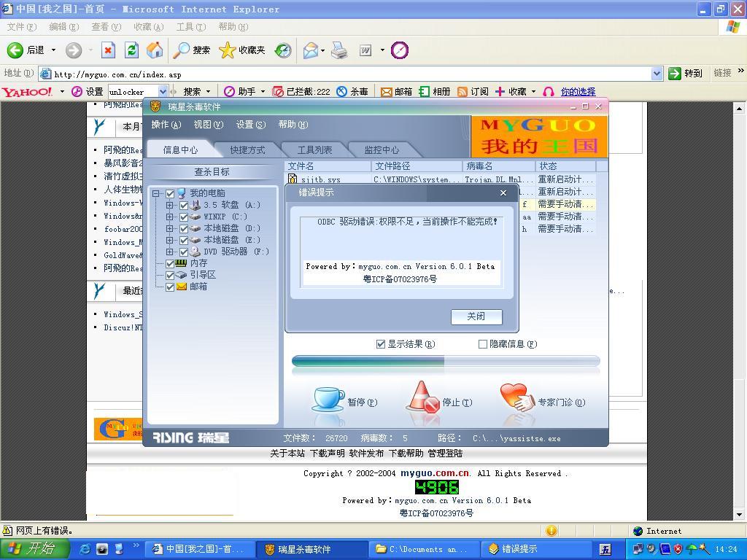This screenshot has width=747, height=560.
Task: Switch to the 监控中心 tab
Action: click(x=382, y=150)
